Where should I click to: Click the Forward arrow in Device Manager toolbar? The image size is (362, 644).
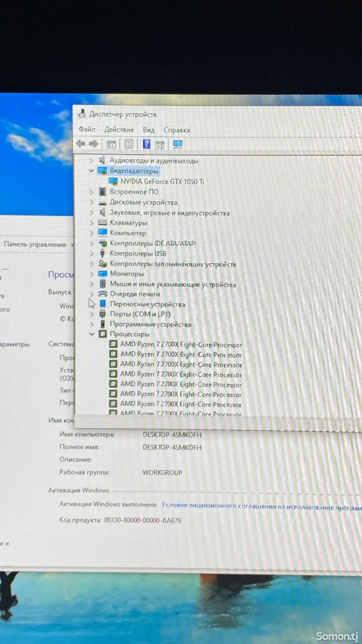93,144
